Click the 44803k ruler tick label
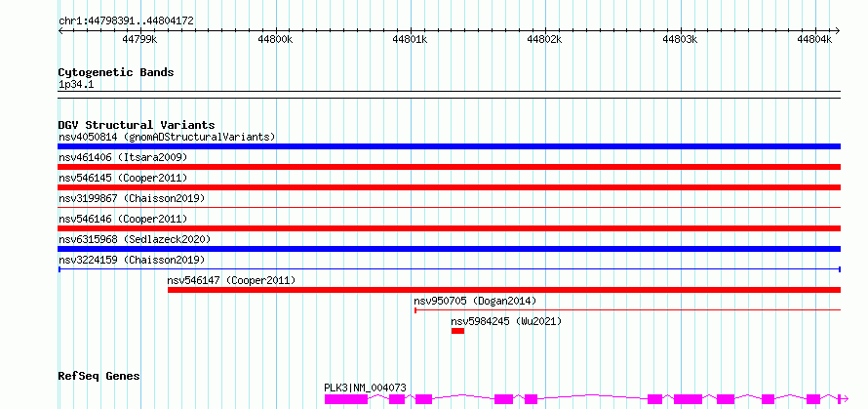 (681, 40)
